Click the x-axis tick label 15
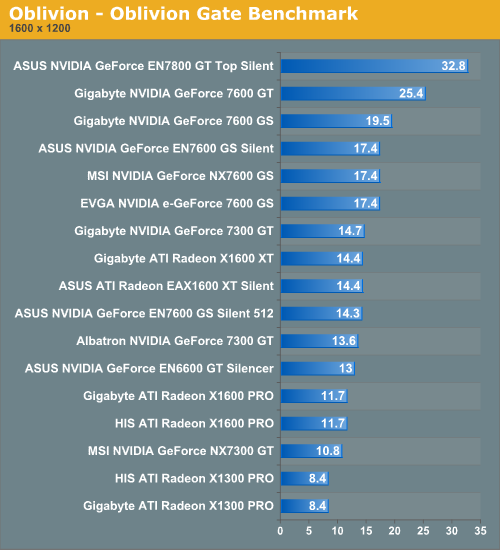 pos(366,531)
